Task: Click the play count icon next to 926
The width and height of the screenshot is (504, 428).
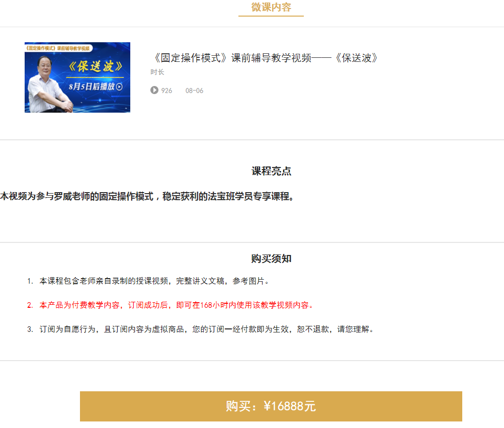Action: (x=154, y=90)
